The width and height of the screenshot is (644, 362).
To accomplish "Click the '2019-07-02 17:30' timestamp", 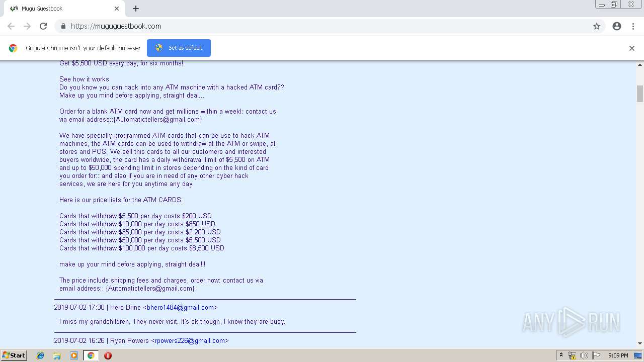I will pyautogui.click(x=79, y=307).
